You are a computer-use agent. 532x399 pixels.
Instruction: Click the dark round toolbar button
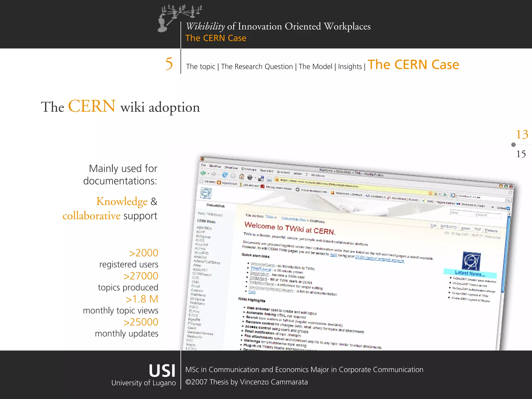point(250,177)
